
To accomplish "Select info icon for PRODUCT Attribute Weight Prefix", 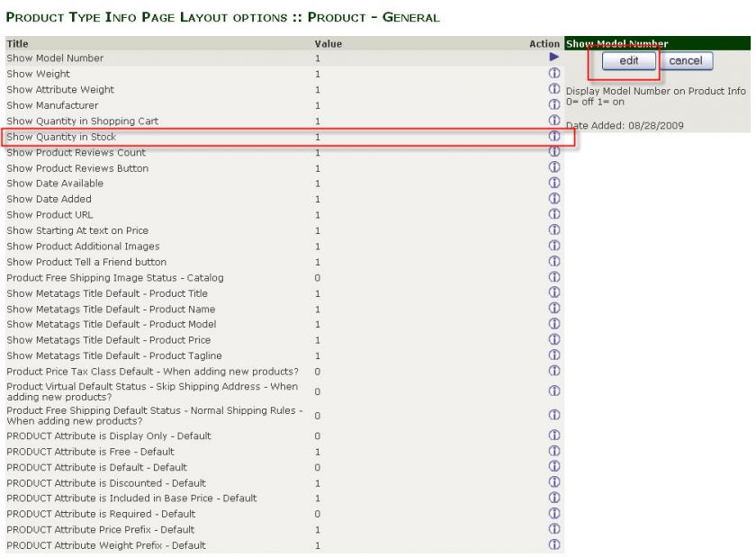I will [554, 545].
